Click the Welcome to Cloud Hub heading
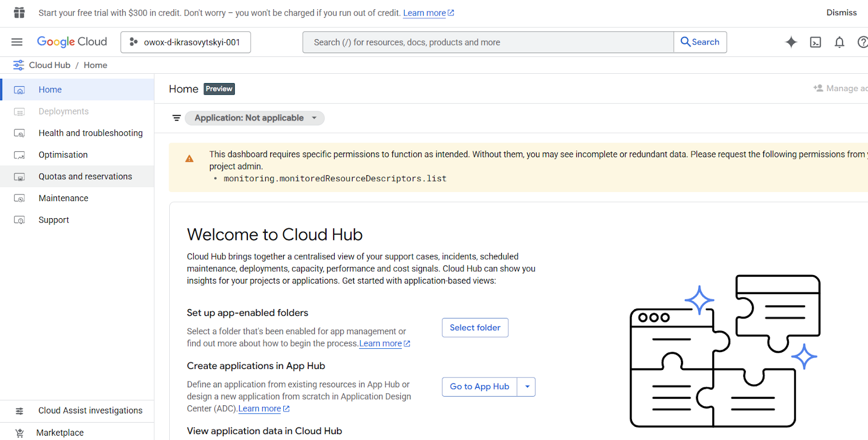Image resolution: width=868 pixels, height=440 pixels. point(275,234)
